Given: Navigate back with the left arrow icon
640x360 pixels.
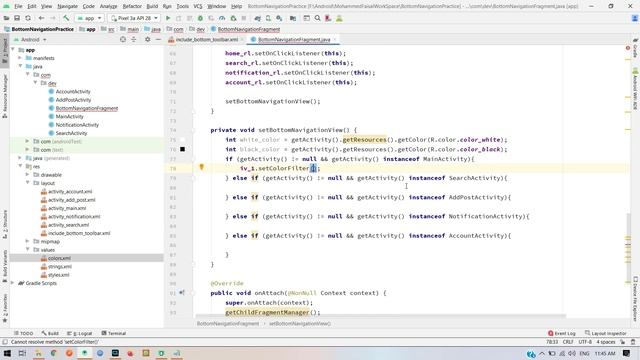Looking at the screenshot, I should click(x=41, y=18).
